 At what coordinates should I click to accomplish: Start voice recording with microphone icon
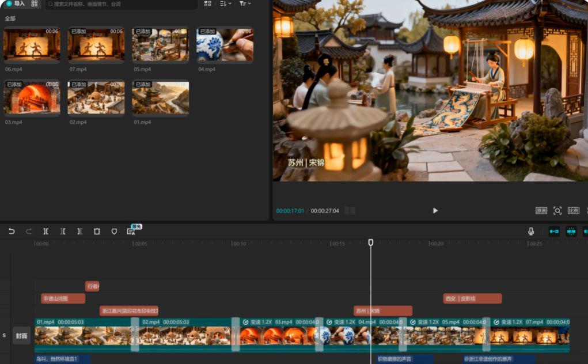click(x=531, y=231)
